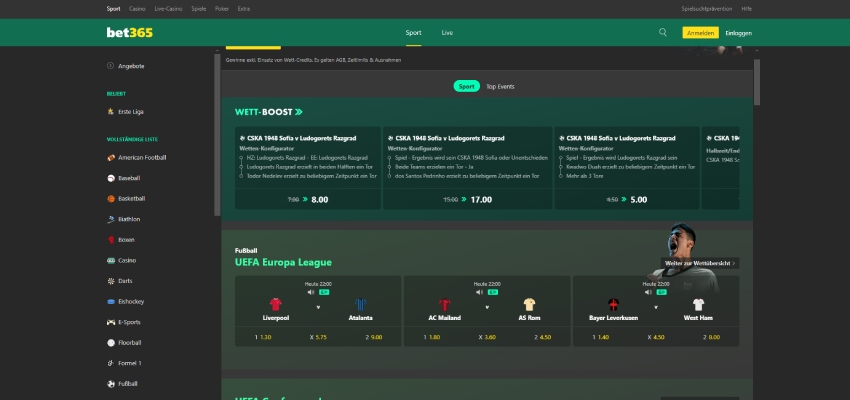Select boosted odds 5.00 bet
This screenshot has height=400, width=850.
click(x=627, y=199)
